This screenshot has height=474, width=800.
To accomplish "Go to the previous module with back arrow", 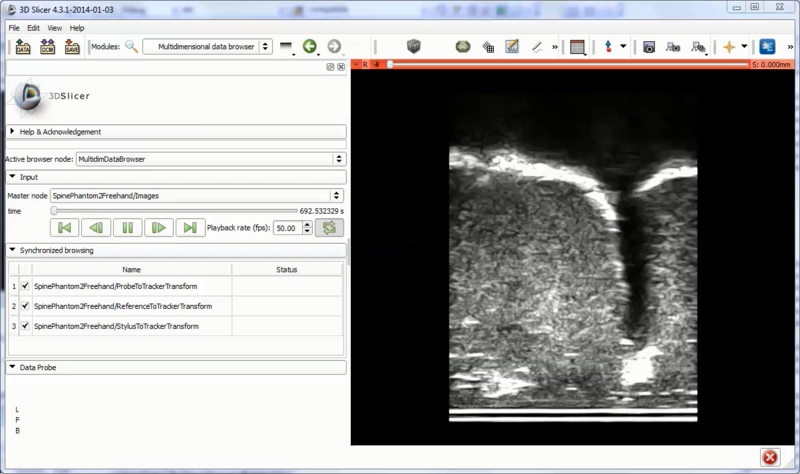I will click(310, 47).
